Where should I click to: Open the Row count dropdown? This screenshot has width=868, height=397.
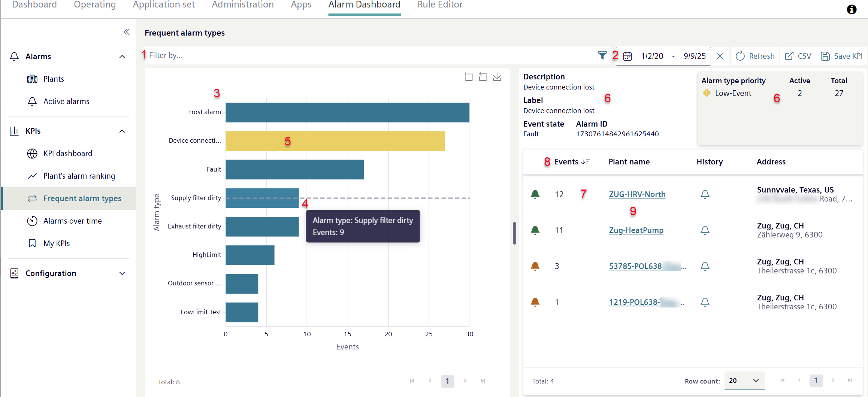[x=744, y=381]
